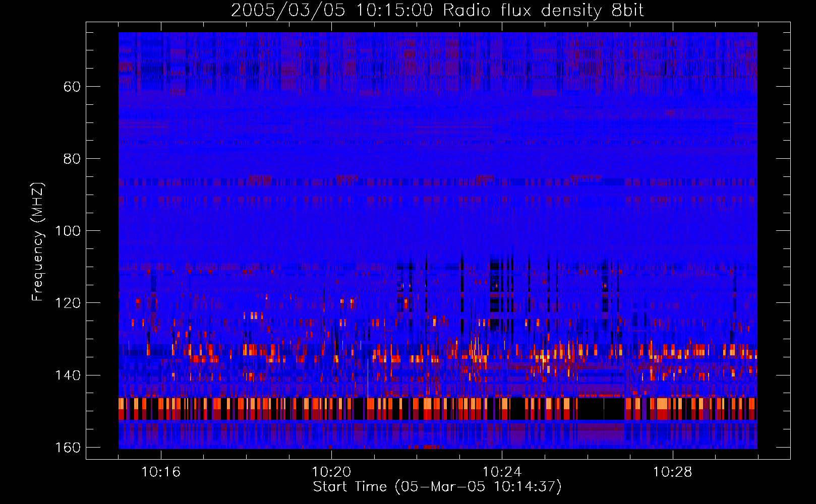816x504 pixels.
Task: Click the plot title '2005/03/05 10:15:00 Radio flux density 8bit'
Action: tap(437, 10)
